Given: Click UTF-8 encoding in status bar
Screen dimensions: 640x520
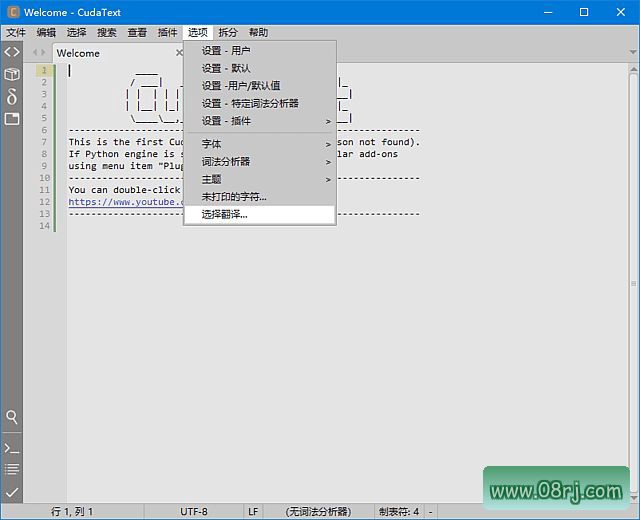Looking at the screenshot, I should [194, 511].
